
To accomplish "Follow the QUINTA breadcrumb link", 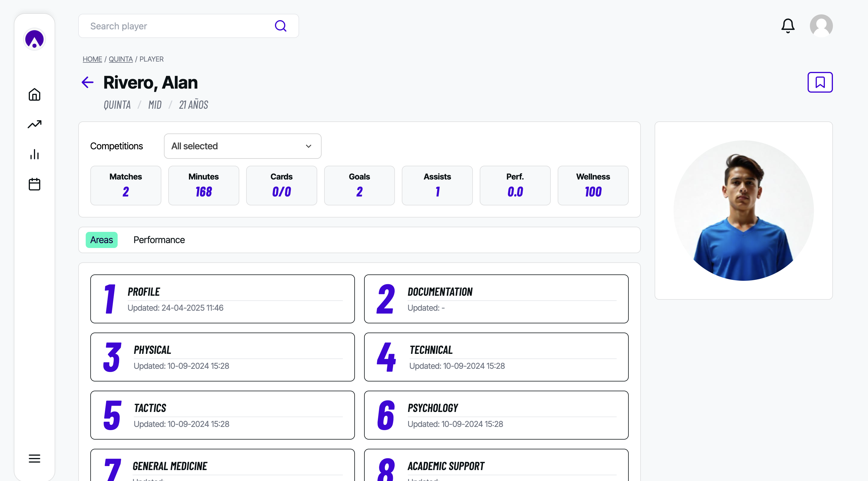I will [121, 59].
